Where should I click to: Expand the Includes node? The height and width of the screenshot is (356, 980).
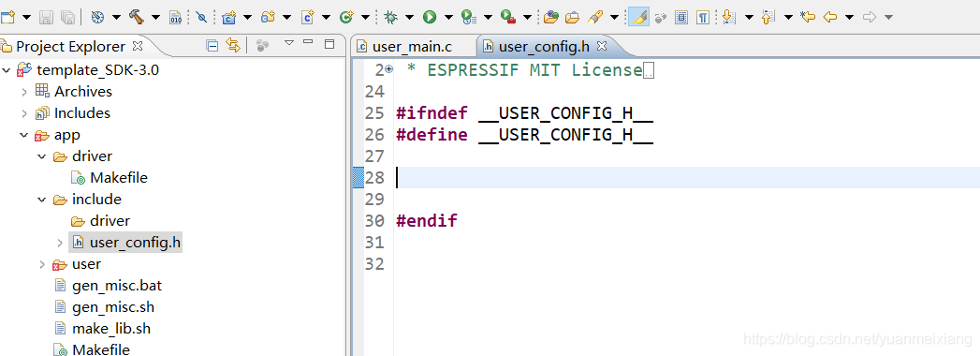click(24, 113)
